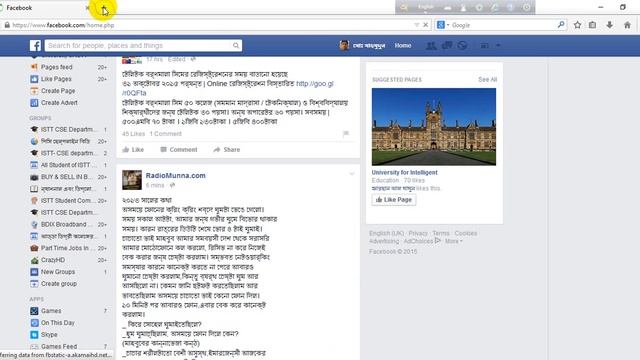Open the Notifications globe icon

[462, 46]
